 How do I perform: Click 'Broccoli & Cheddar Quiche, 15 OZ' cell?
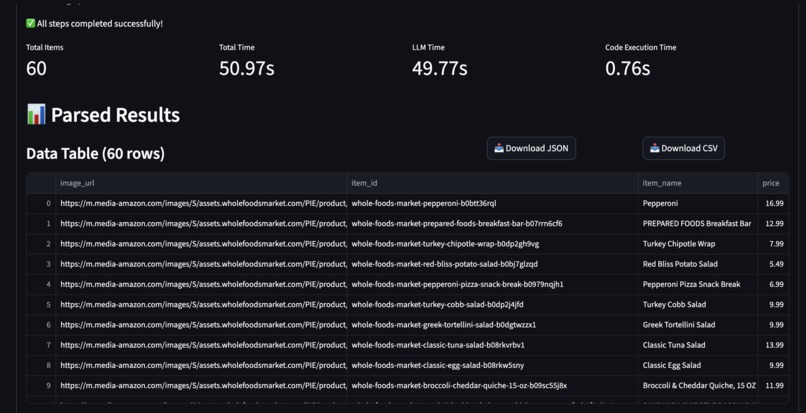click(698, 386)
